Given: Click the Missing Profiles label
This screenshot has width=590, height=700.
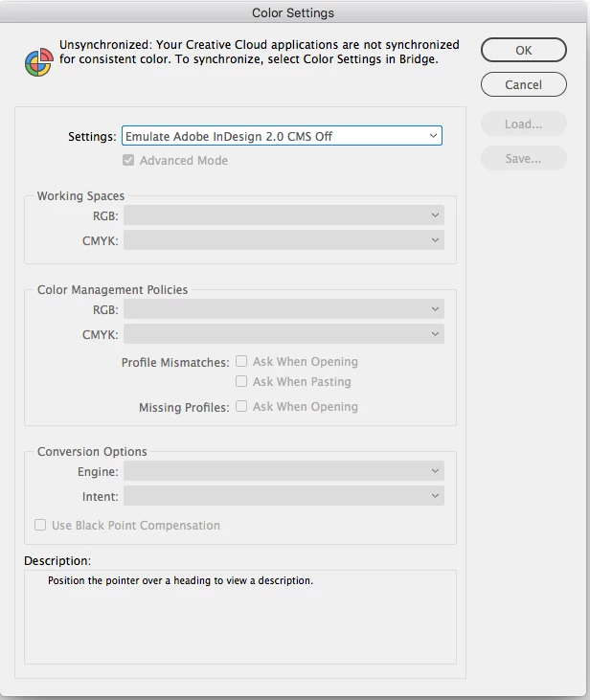Looking at the screenshot, I should pyautogui.click(x=184, y=407).
